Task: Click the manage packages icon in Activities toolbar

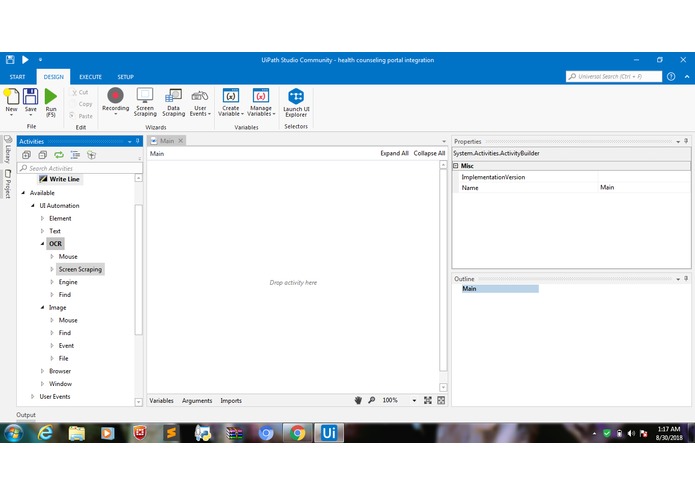Action: [91, 155]
